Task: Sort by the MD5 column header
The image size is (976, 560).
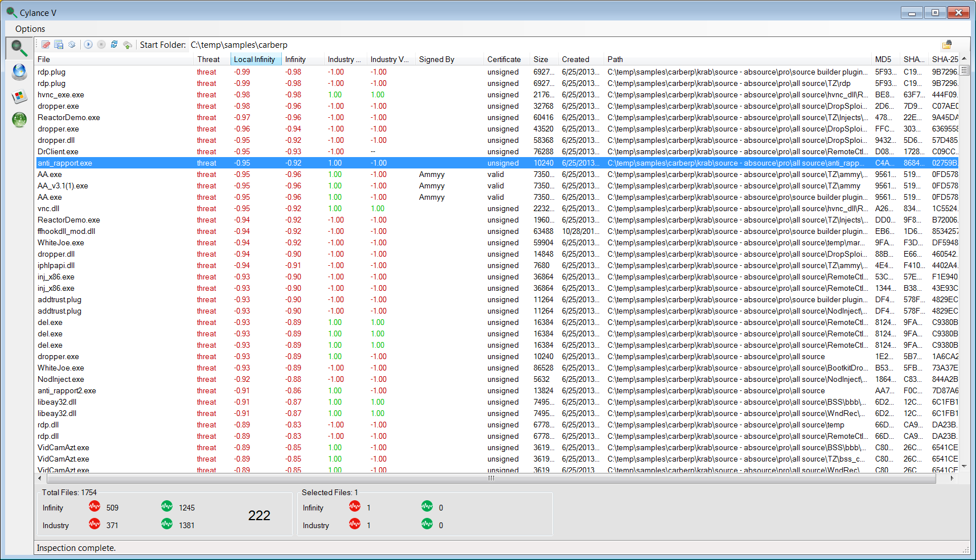Action: (x=886, y=59)
